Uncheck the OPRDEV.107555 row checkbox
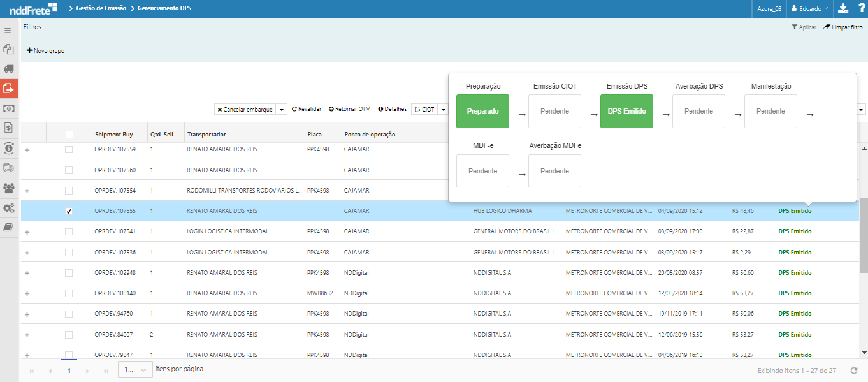This screenshot has width=868, height=382. [x=69, y=211]
